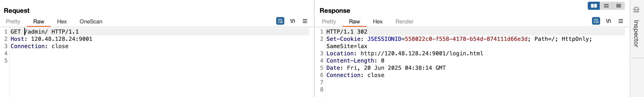Viewport: 644px width, 97px height.
Task: Show non-printable characters in Response panel
Action: 608,21
